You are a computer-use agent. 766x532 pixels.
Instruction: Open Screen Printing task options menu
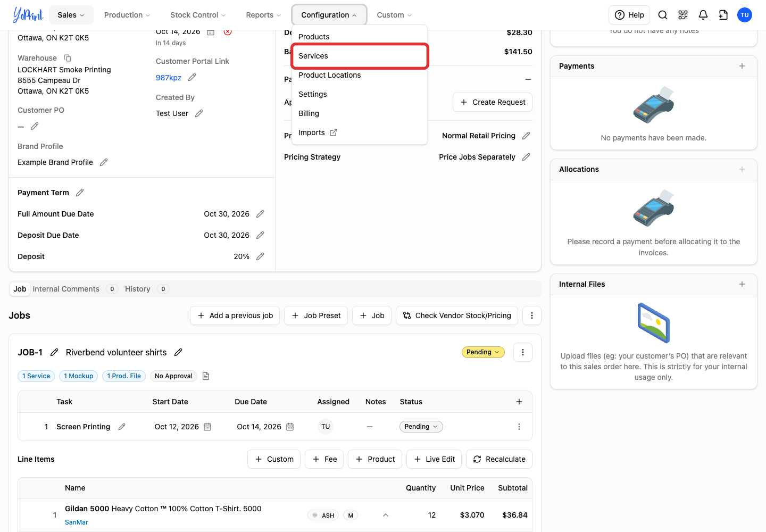519,427
